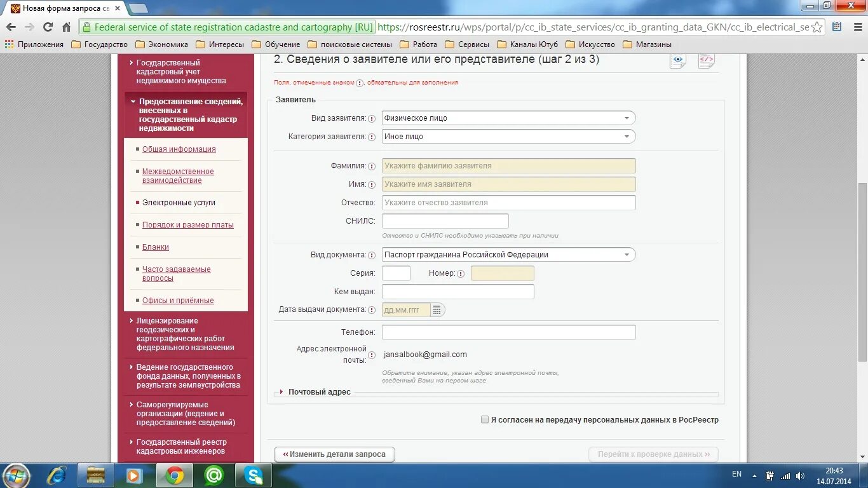Click the Кем выдан input field
The width and height of the screenshot is (868, 488).
pos(458,292)
